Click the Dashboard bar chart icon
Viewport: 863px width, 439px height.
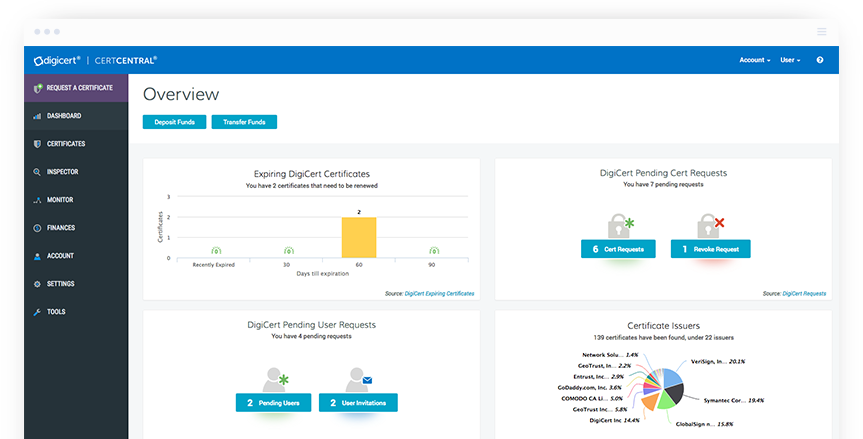coord(37,116)
